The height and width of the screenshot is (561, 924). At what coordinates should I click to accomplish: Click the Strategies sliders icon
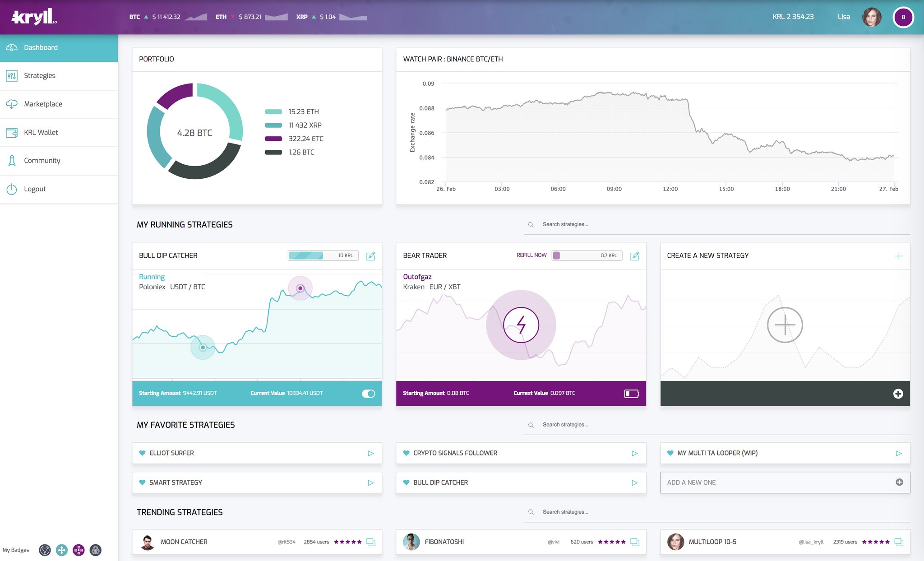point(12,75)
